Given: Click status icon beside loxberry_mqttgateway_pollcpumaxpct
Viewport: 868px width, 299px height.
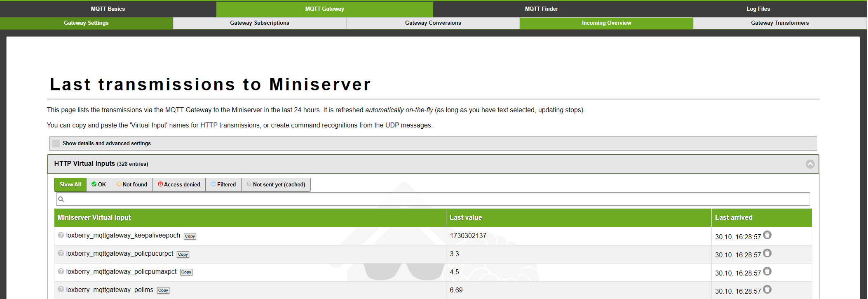Looking at the screenshot, I should click(x=61, y=271).
